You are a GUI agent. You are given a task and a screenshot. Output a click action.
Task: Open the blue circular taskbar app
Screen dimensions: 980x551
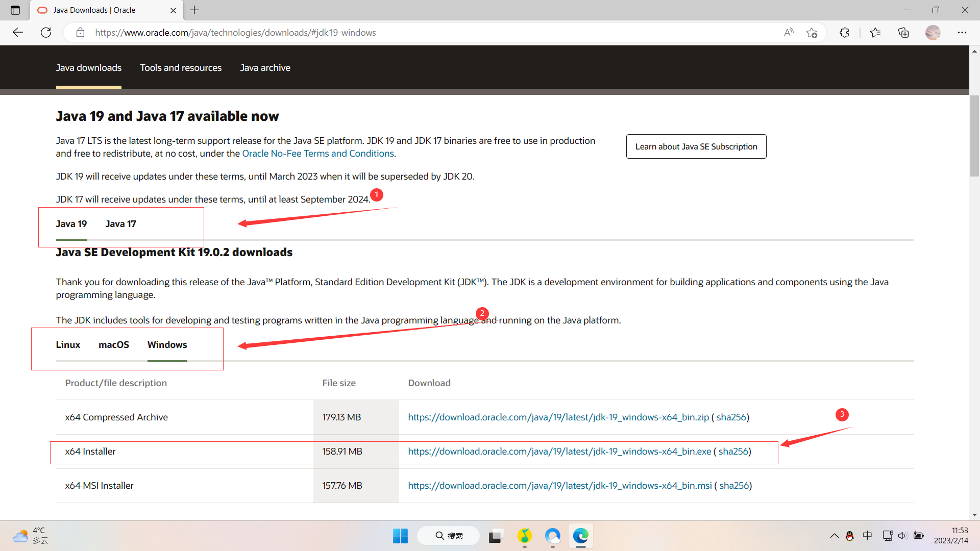click(x=552, y=536)
